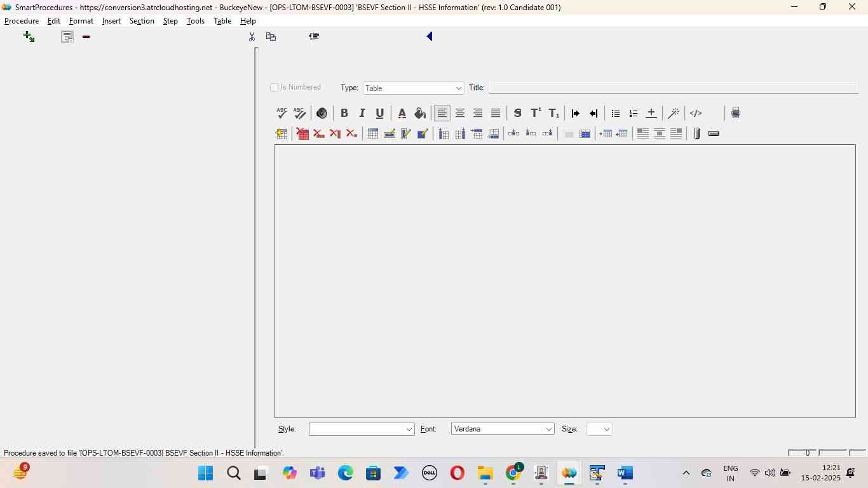Screen dimensions: 868x488
Task: Click the insert new table icon
Action: [281, 133]
